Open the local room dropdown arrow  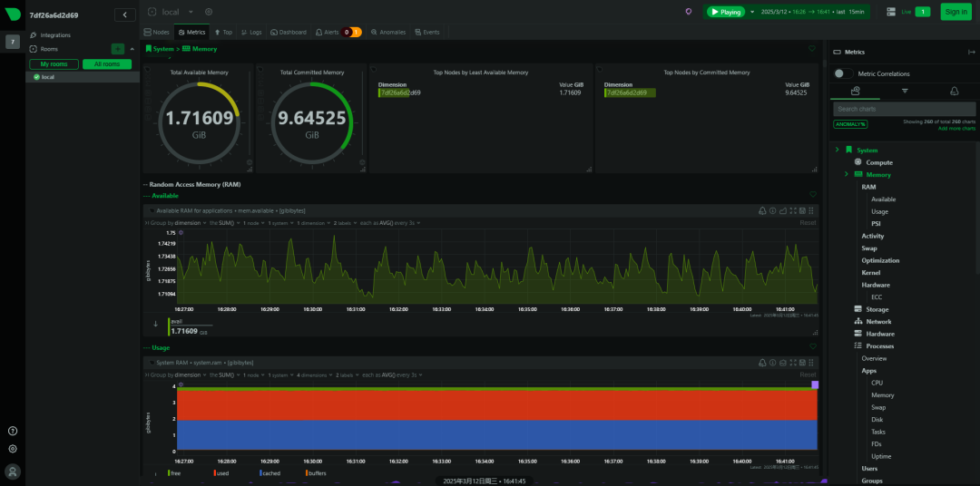coord(191,12)
